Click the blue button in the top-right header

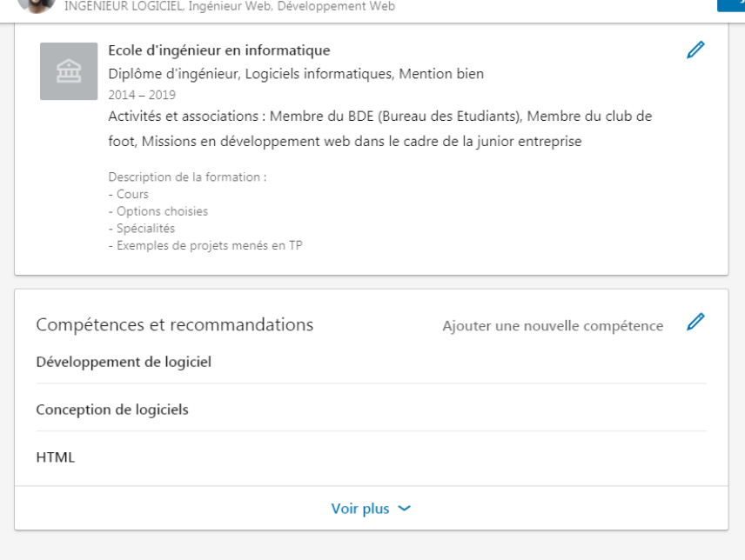tap(731, 6)
